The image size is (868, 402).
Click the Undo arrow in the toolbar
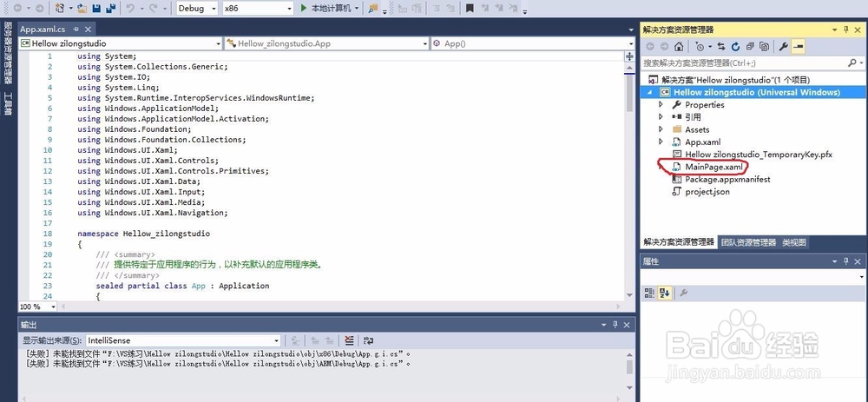(x=130, y=9)
